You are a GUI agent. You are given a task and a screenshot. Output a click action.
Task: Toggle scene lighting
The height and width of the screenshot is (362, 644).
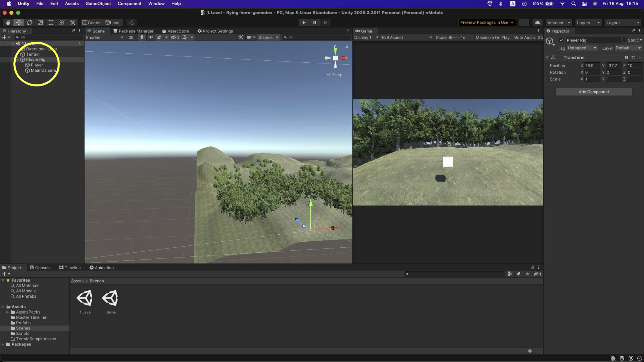[x=142, y=37]
